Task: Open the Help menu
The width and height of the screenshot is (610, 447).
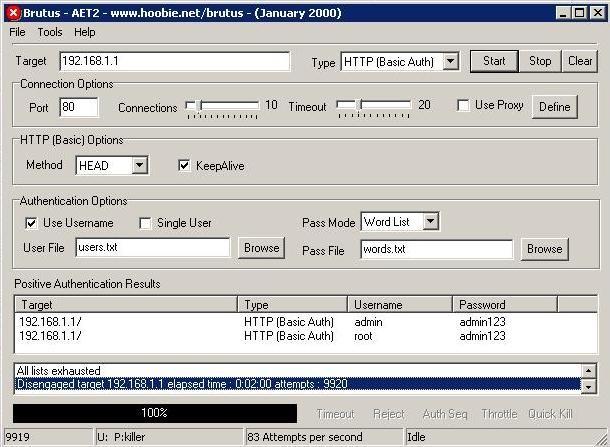Action: (x=84, y=32)
